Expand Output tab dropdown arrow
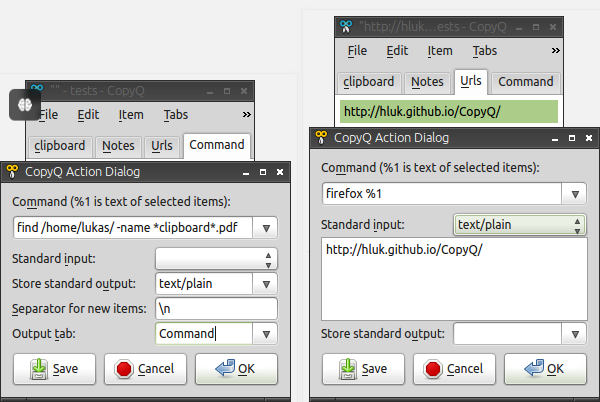 pos(266,334)
